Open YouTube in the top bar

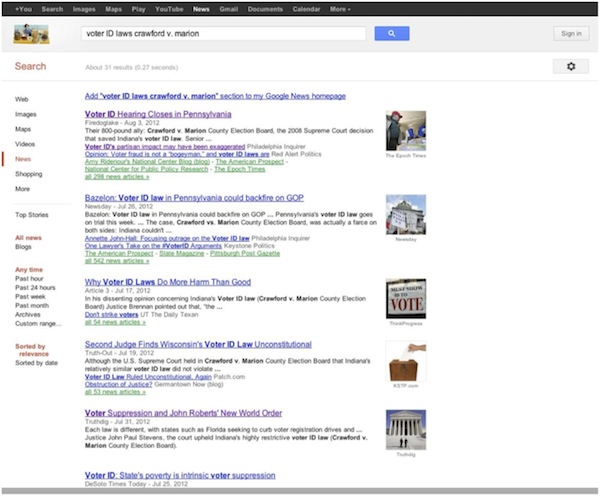coord(169,9)
